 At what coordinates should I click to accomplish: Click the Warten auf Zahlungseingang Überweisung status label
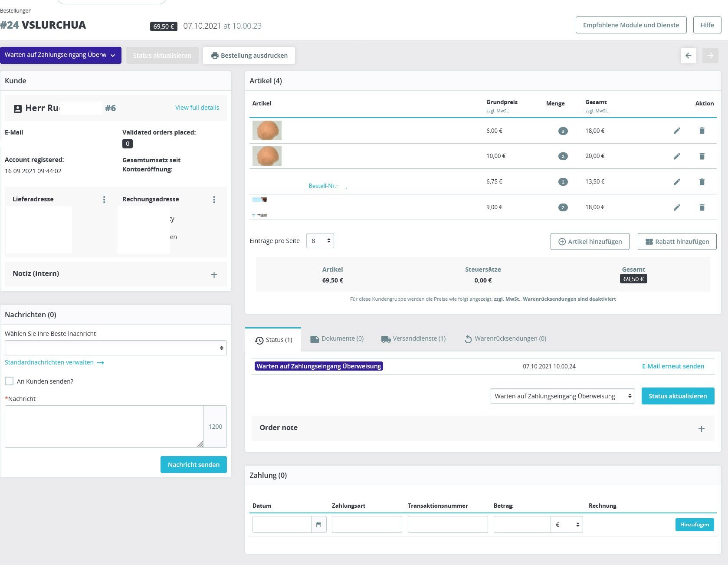click(x=319, y=366)
